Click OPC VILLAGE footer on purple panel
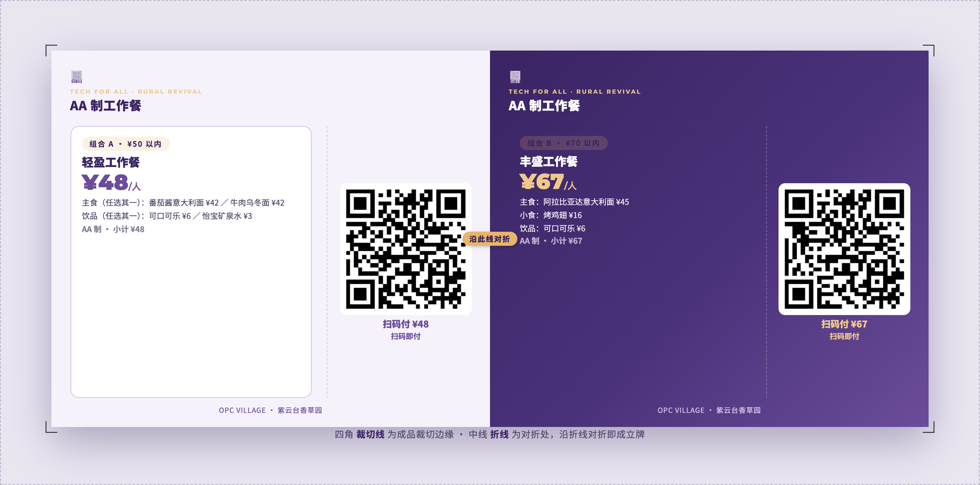 click(709, 410)
